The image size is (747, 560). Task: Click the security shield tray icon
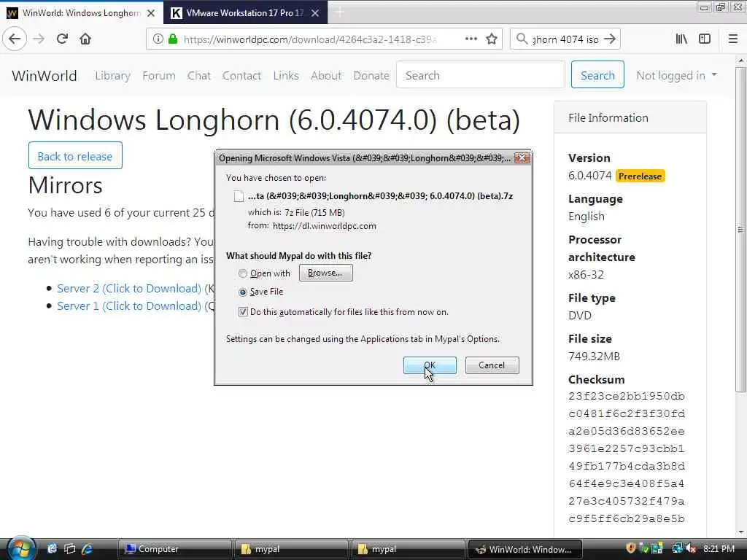tap(631, 548)
